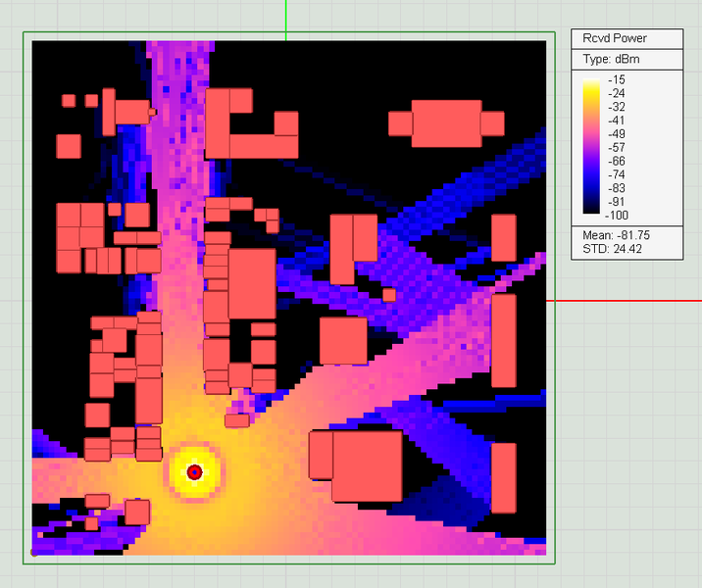Select the small building on the right edge, upper area
702x588 pixels.
[503, 237]
